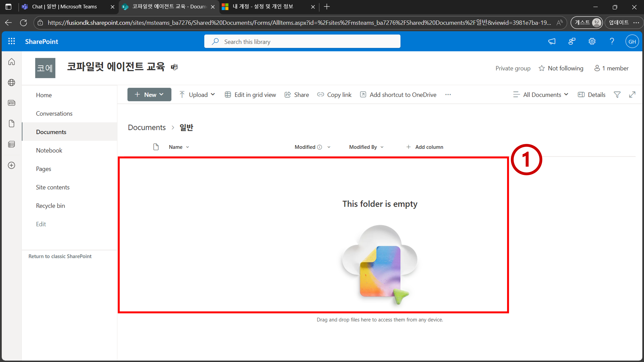Open Recycle bin in side navigation
Viewport: 644px width, 362px height.
tap(50, 206)
